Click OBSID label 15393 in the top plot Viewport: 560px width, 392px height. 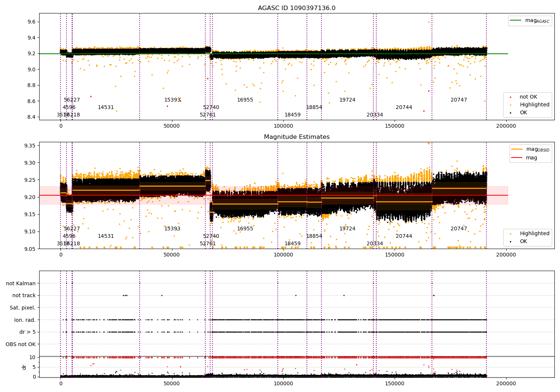click(x=172, y=100)
